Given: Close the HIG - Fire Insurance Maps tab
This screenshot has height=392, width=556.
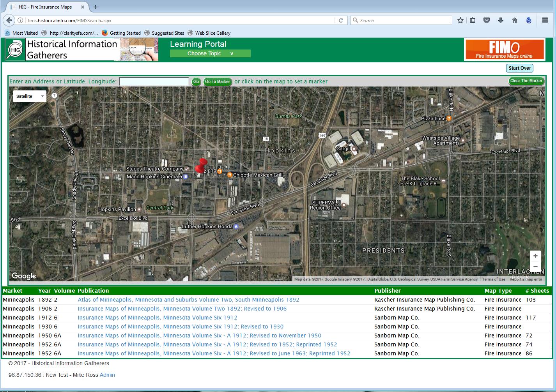Looking at the screenshot, I should pyautogui.click(x=83, y=7).
